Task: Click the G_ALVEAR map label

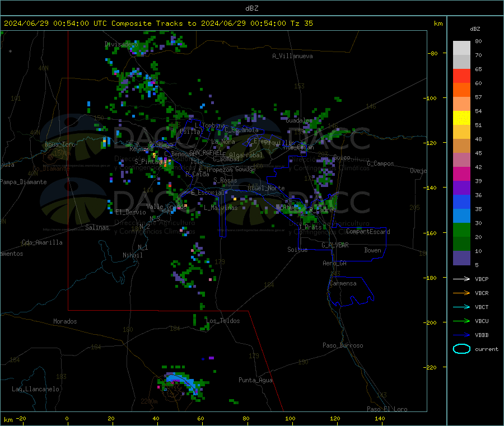Action: point(335,245)
